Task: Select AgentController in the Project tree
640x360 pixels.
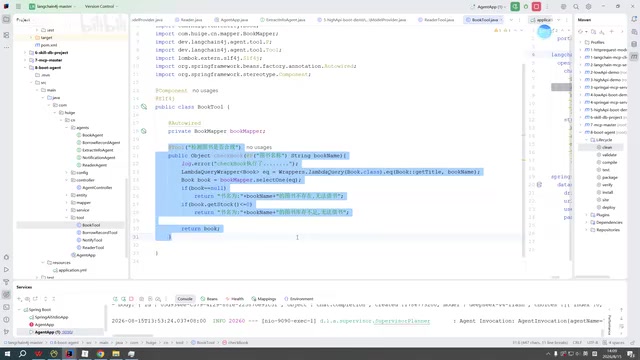Action: 94,188
